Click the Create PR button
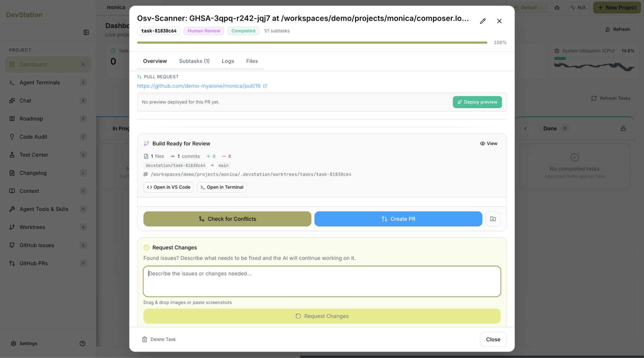 398,219
